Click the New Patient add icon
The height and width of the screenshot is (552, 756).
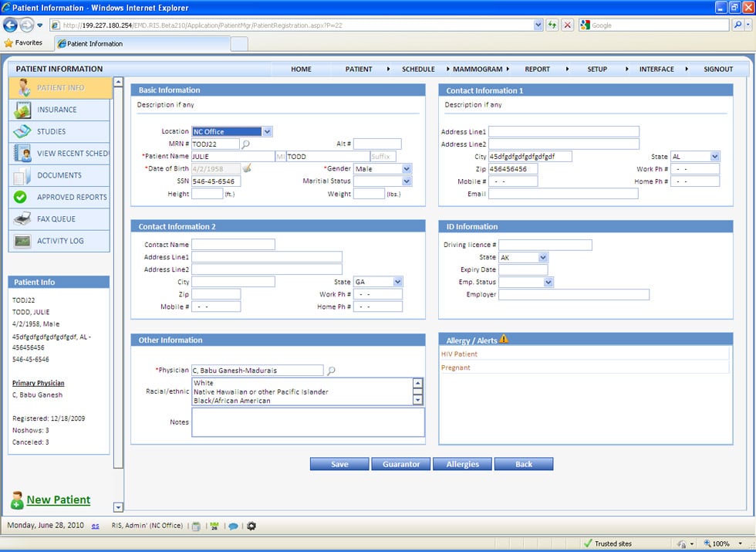[x=17, y=501]
